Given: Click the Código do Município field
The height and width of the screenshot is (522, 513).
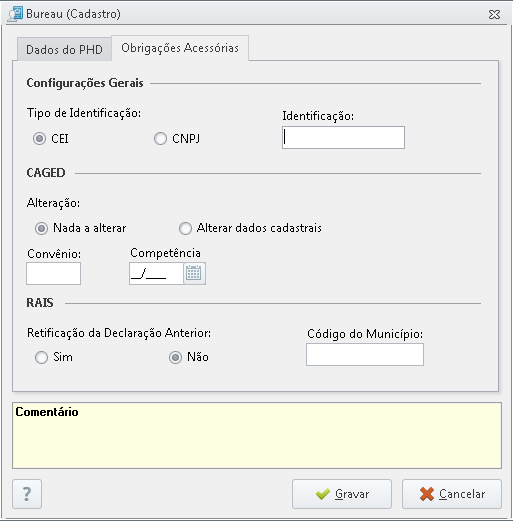Looking at the screenshot, I should tap(365, 354).
